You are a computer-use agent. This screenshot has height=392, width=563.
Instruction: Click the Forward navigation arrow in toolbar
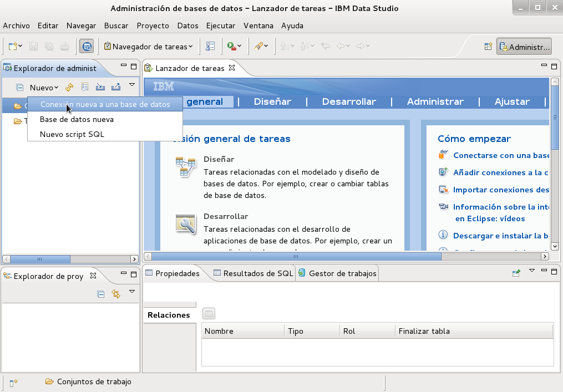tap(361, 46)
